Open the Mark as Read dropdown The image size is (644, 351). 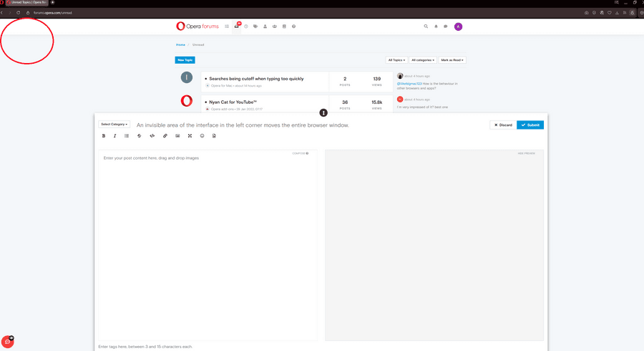452,60
